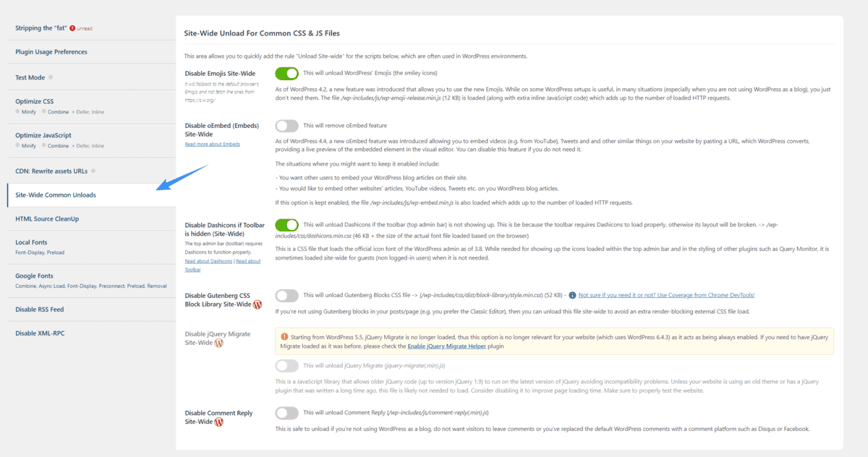Open Local Fonts section

point(32,242)
